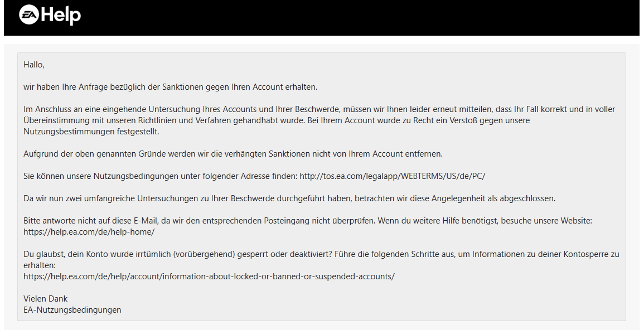Image resolution: width=644 pixels, height=330 pixels.
Task: Click the black header banner area
Action: [322, 18]
